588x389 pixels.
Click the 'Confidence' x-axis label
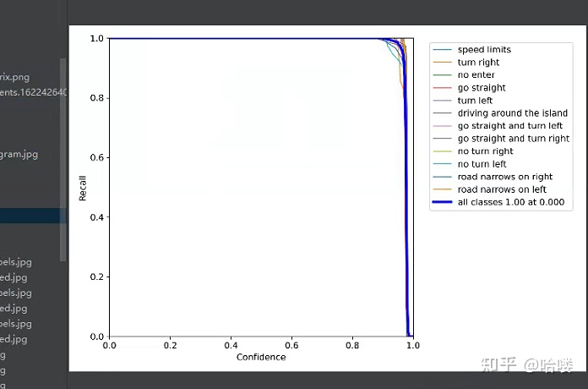click(261, 357)
